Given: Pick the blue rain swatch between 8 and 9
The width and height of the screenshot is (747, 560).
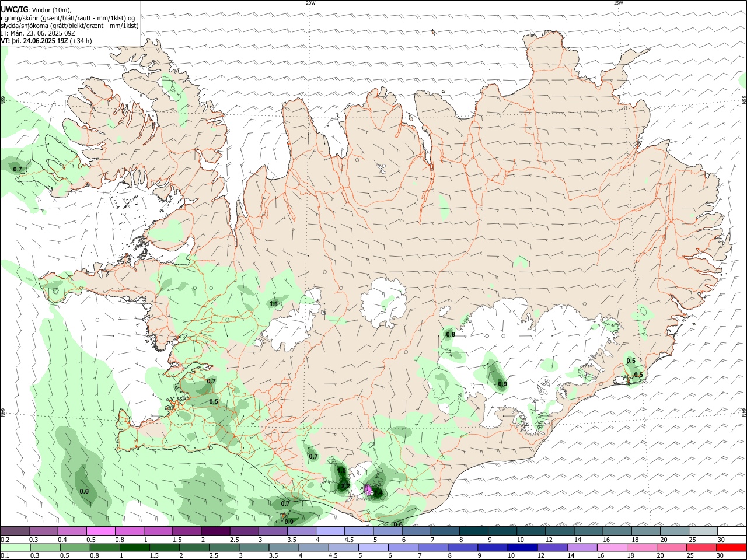Looking at the screenshot, I should coord(463,547).
